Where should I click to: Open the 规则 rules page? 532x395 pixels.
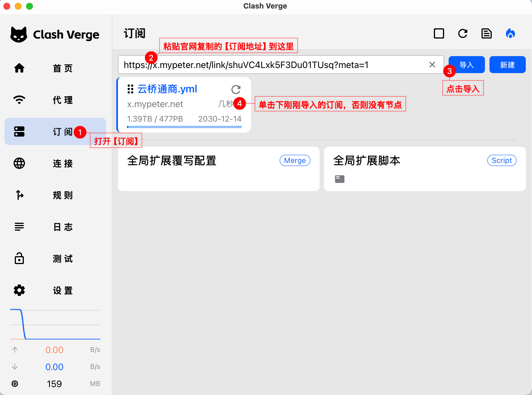pyautogui.click(x=55, y=195)
